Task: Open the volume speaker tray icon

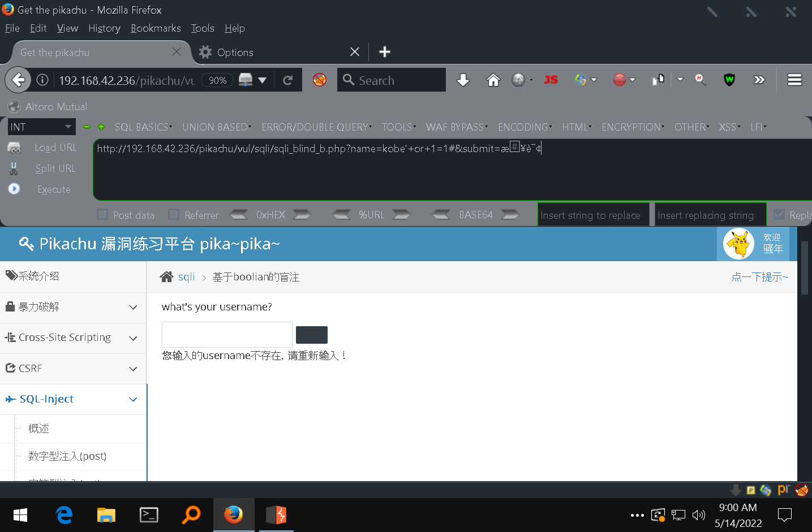Action: [699, 515]
